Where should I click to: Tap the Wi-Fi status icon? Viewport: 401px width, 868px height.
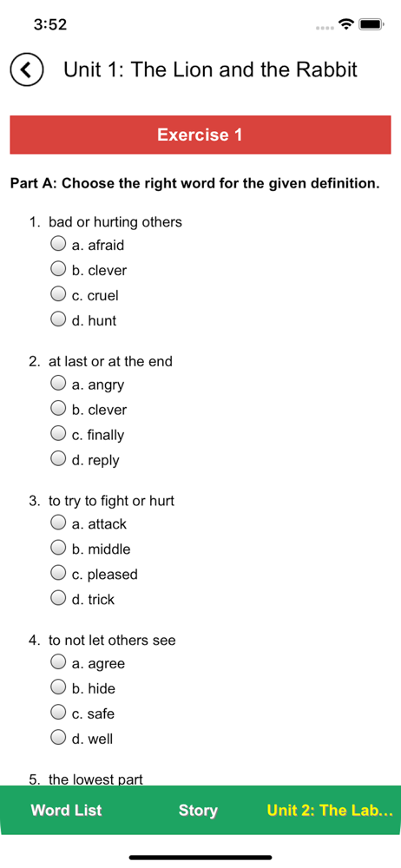click(346, 24)
